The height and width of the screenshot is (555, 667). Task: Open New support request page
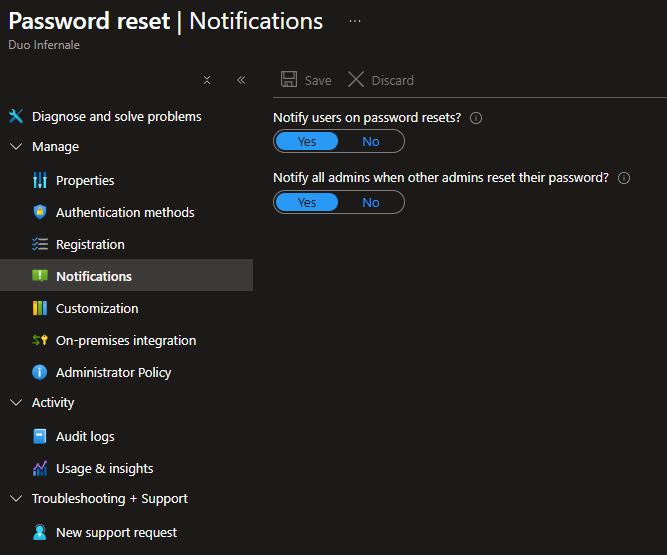click(x=116, y=533)
